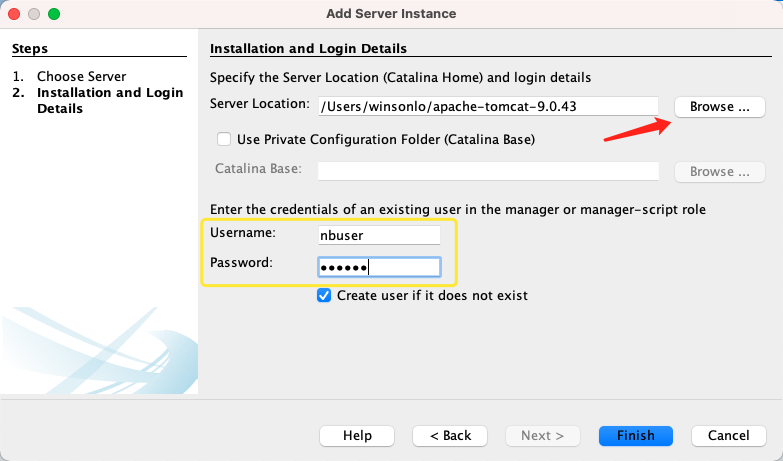Go to previous step with Back button
Viewport: 783px width, 461px height.
(x=450, y=436)
